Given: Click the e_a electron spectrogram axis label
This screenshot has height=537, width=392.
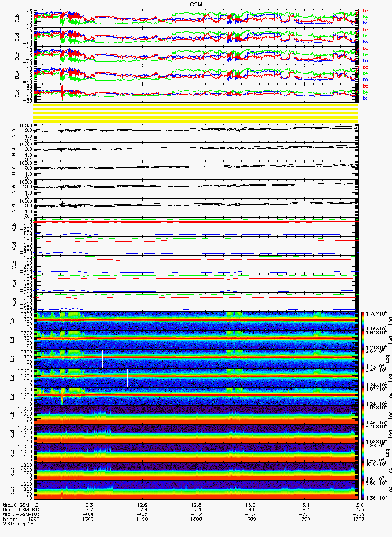Looking at the screenshot, I should click(12, 490).
